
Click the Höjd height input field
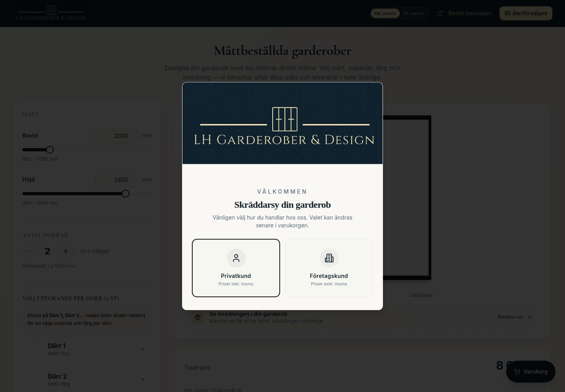117,180
